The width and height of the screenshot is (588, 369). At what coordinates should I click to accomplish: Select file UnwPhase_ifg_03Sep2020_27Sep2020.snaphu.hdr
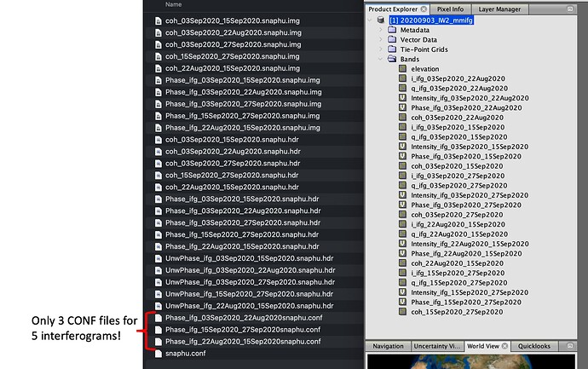251,282
